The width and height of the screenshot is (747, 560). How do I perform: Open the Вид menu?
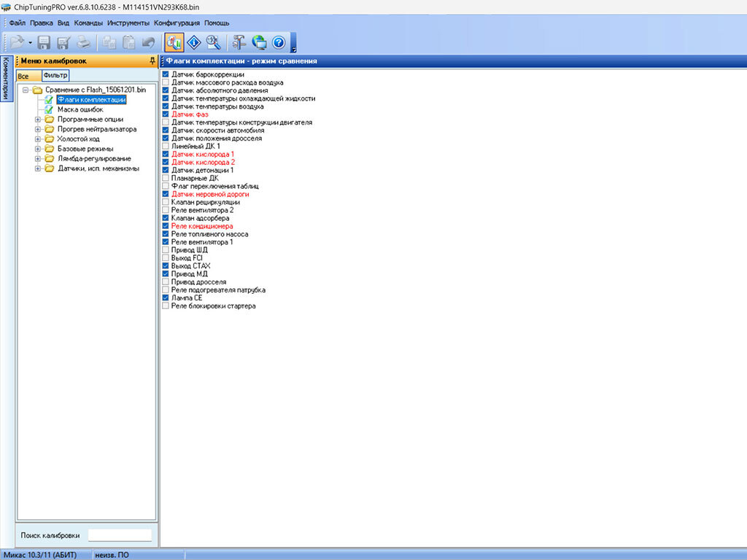[63, 23]
